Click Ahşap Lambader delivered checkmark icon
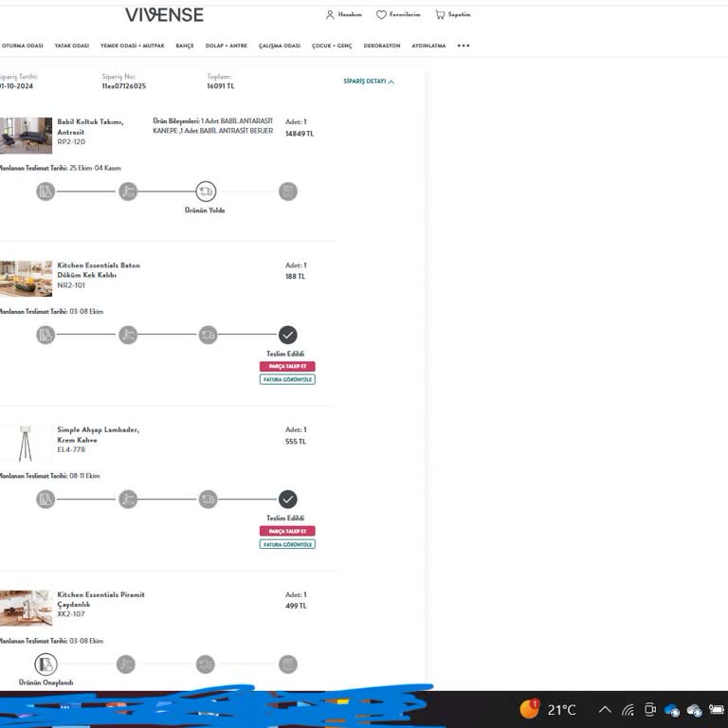 coord(288,500)
